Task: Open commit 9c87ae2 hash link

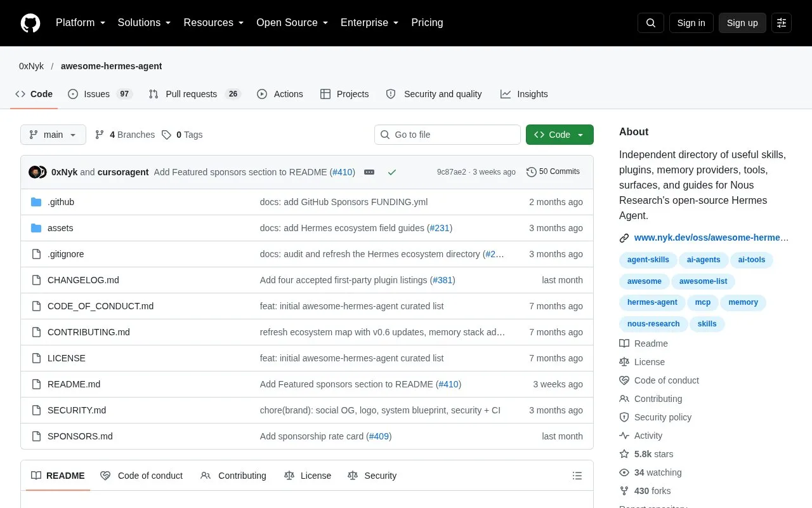Action: tap(451, 172)
